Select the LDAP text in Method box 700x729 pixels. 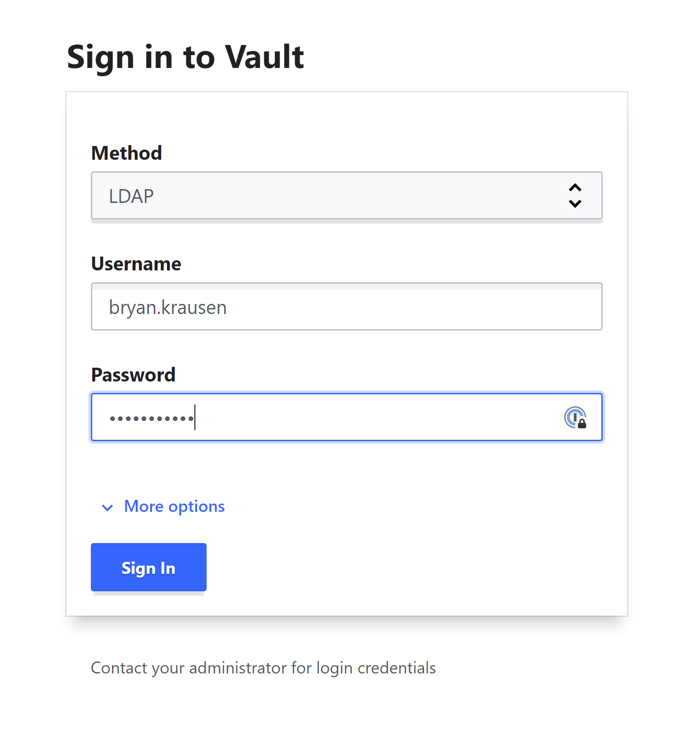pyautogui.click(x=131, y=196)
